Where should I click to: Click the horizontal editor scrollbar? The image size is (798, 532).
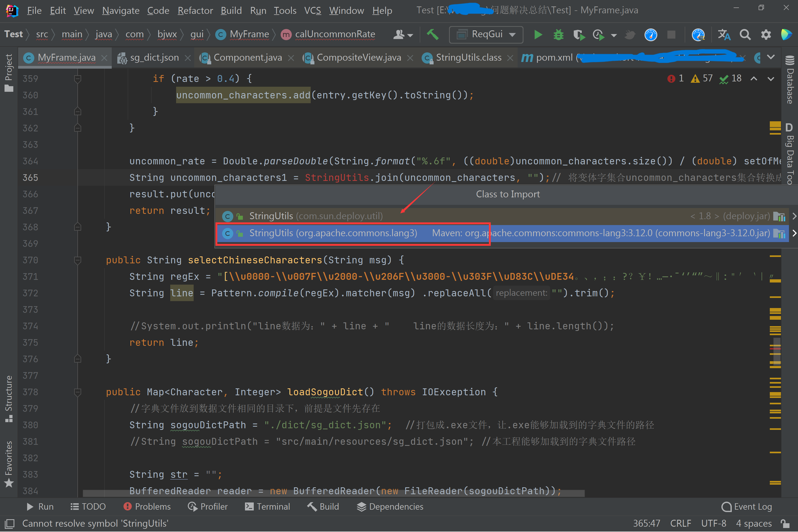pos(333,493)
